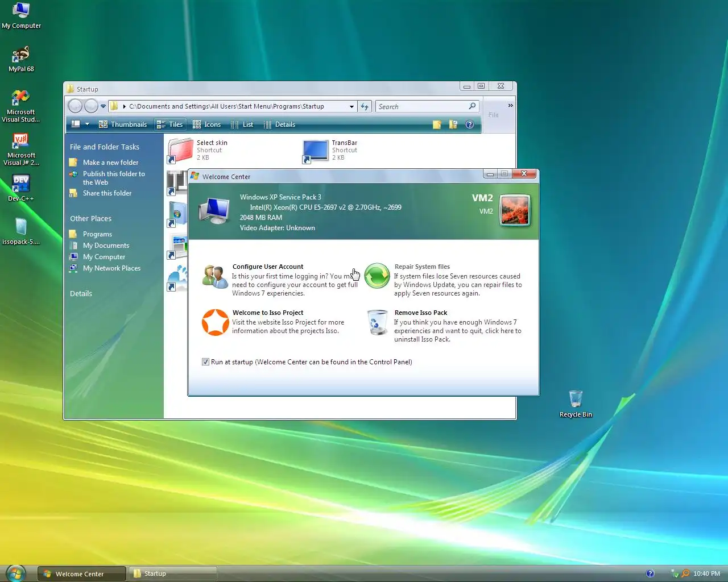Select issopack-5 desktop file icon
728x582 pixels.
point(21,231)
